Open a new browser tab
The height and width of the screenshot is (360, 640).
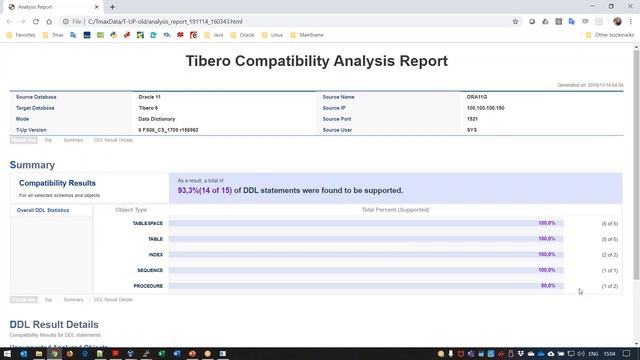[x=112, y=7]
